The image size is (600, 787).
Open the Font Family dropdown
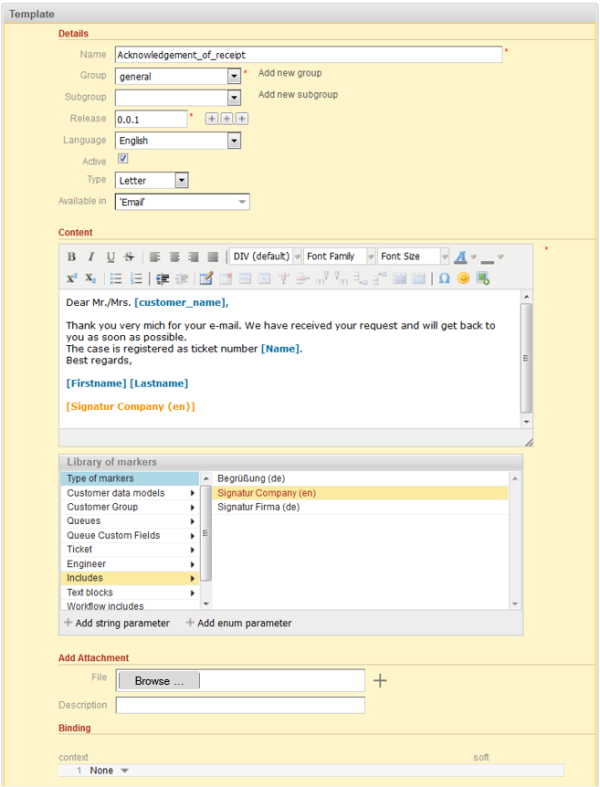(x=339, y=256)
